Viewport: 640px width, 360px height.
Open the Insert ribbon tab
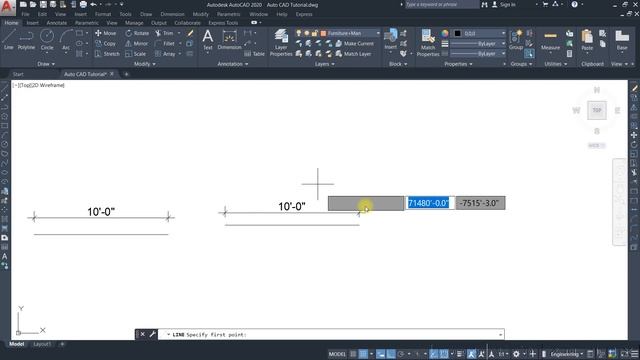32,23
